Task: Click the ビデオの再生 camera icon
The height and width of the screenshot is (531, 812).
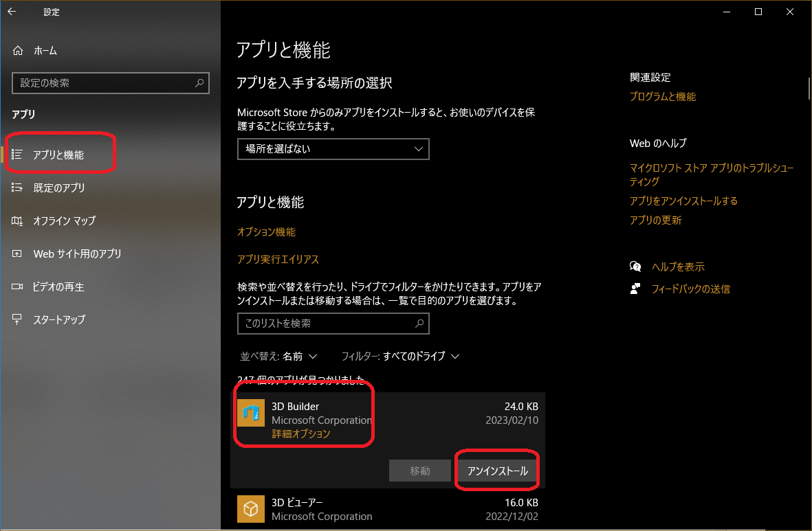Action: pos(17,286)
